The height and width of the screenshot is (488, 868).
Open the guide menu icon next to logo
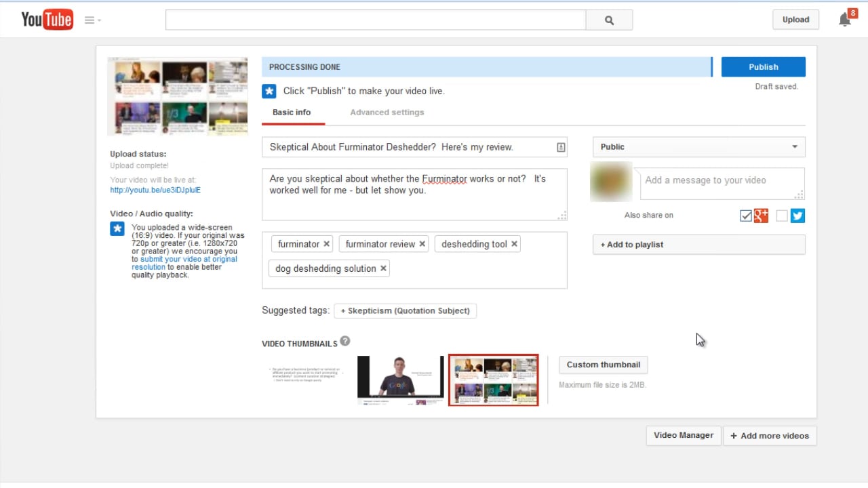point(90,20)
